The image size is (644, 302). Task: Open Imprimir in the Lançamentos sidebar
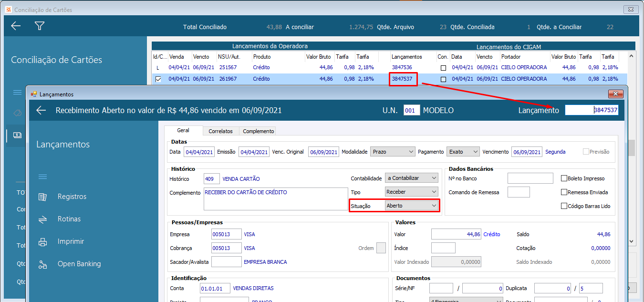71,241
